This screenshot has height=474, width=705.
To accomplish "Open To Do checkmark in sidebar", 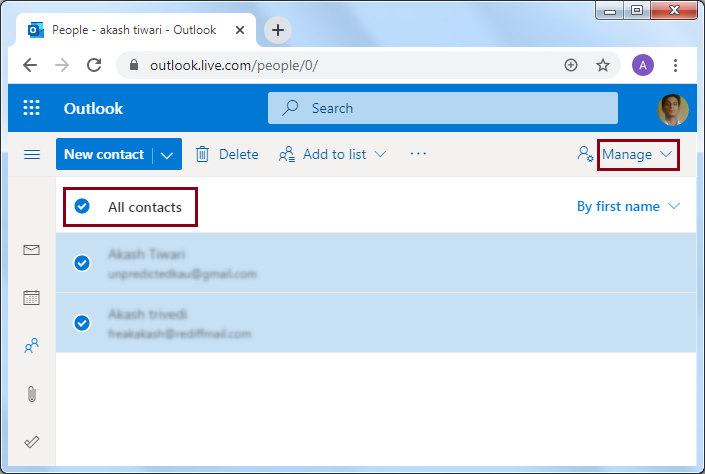I will [31, 442].
